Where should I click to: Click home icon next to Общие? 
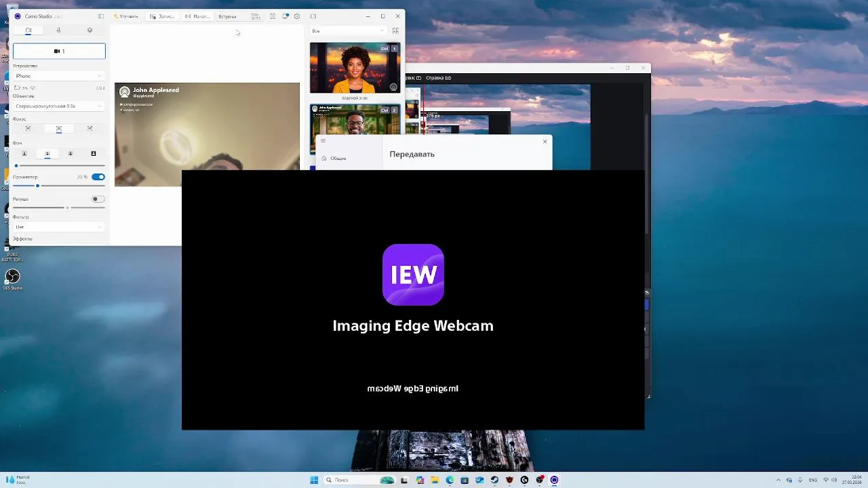[323, 158]
